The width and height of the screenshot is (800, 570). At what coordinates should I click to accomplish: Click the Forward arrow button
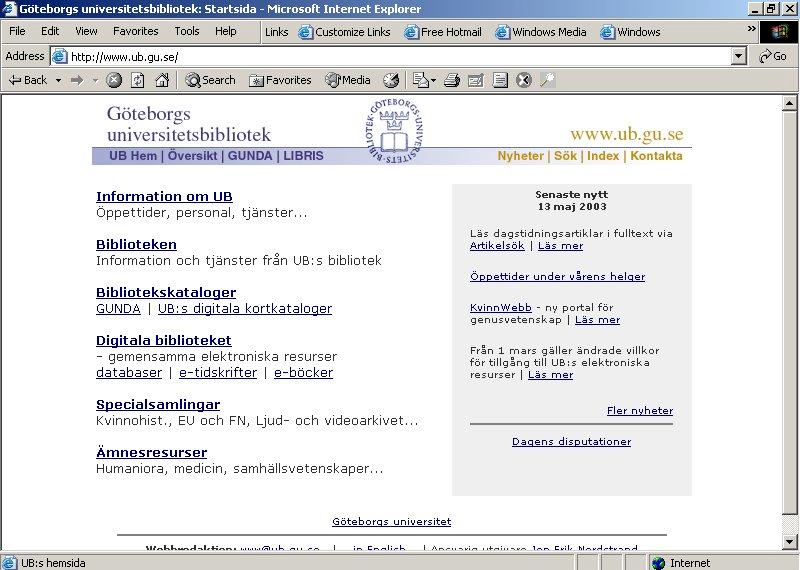[x=77, y=80]
